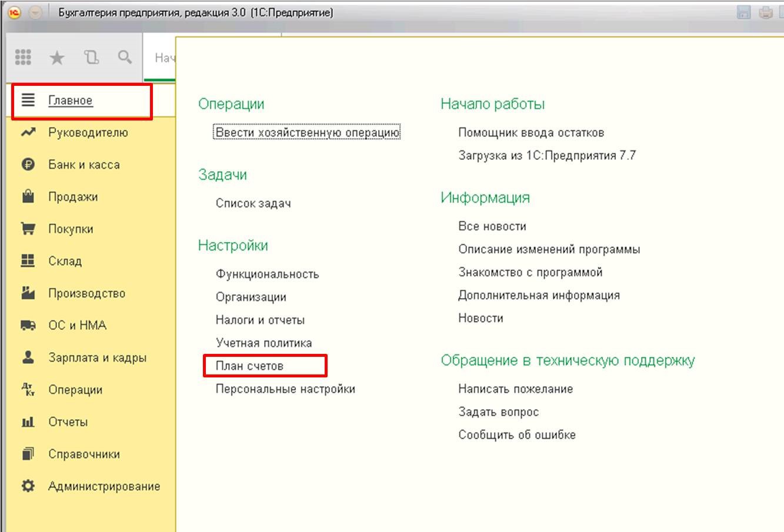
Task: Select the Покупки section
Action: click(x=71, y=229)
